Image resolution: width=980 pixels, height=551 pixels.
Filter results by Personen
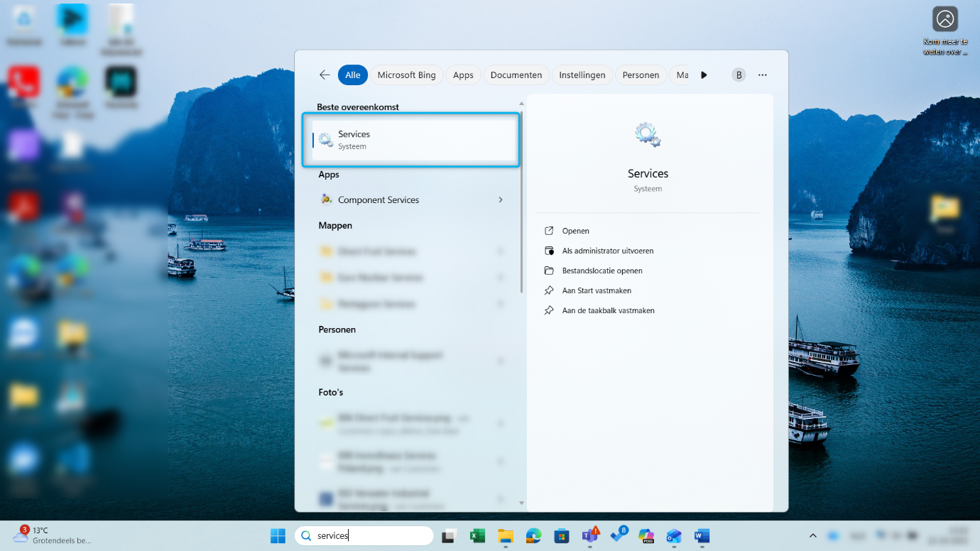tap(641, 75)
